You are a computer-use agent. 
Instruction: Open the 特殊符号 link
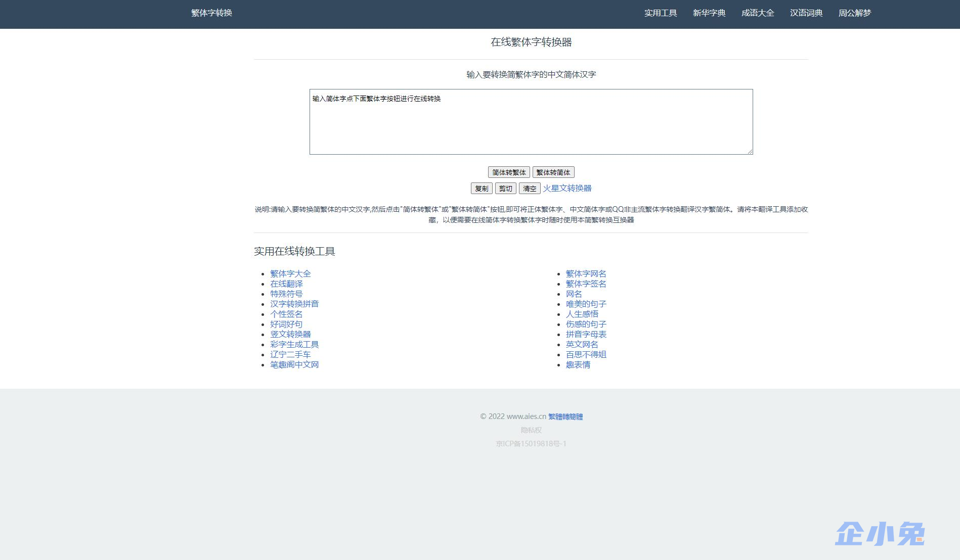coord(286,294)
